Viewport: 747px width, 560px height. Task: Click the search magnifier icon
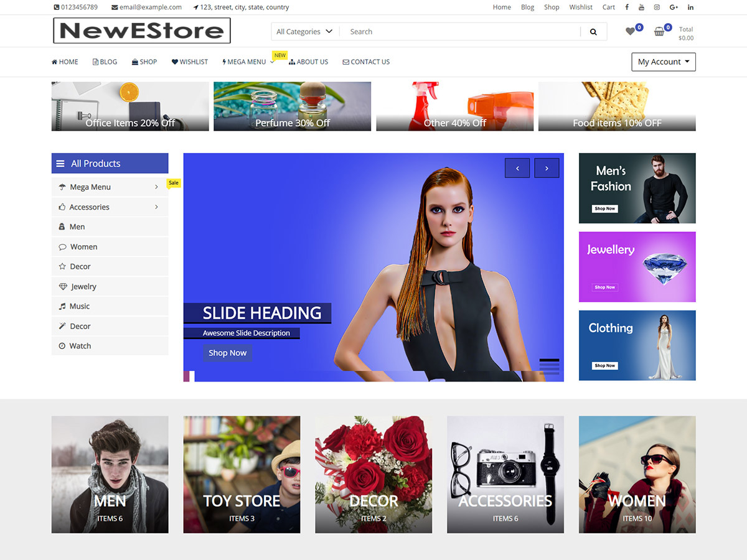click(x=593, y=32)
